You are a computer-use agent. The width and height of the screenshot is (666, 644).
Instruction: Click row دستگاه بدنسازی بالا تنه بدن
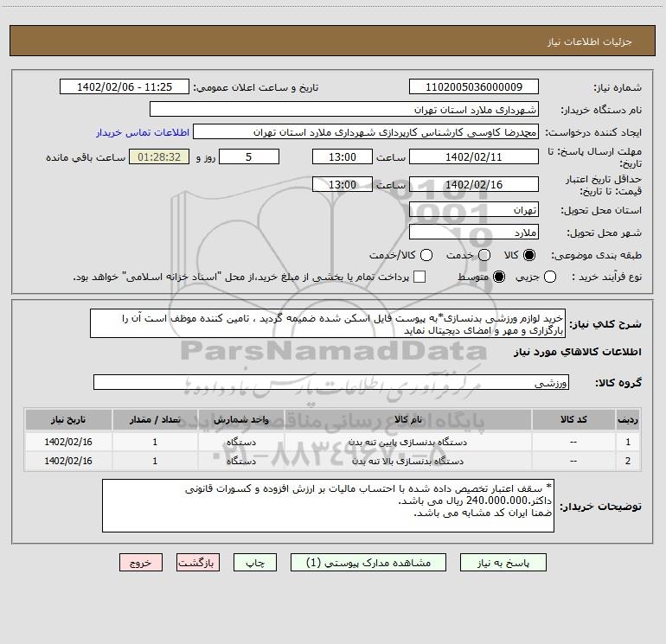(x=333, y=461)
